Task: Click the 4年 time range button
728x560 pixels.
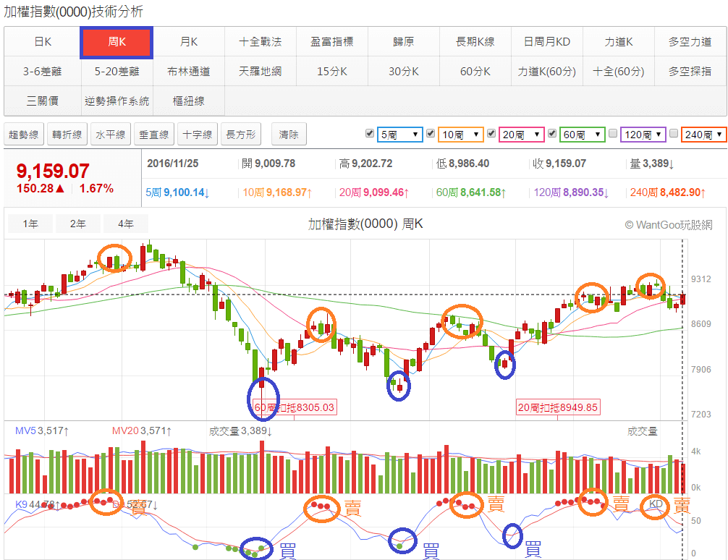Action: click(x=126, y=224)
